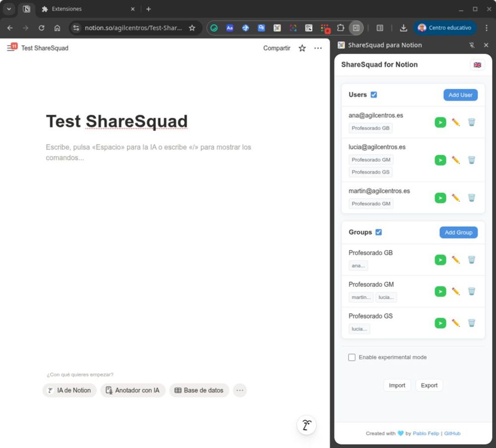496x448 pixels.
Task: Close the Extensiones tab
Action: (133, 9)
